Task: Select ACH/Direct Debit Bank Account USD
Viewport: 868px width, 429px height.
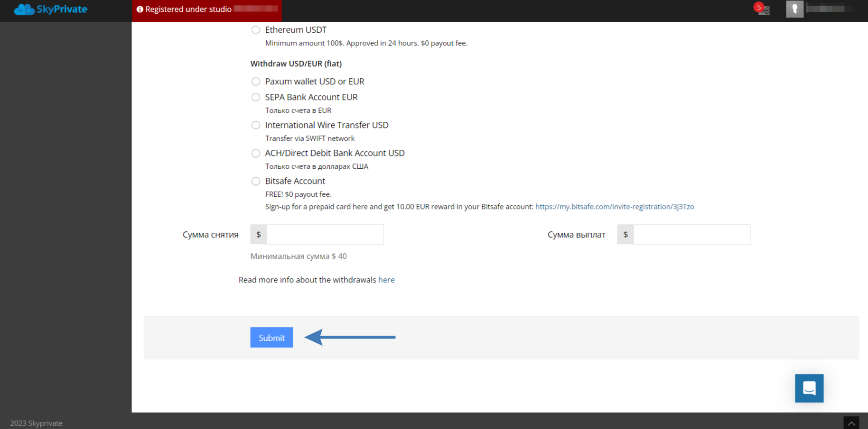Action: click(256, 153)
